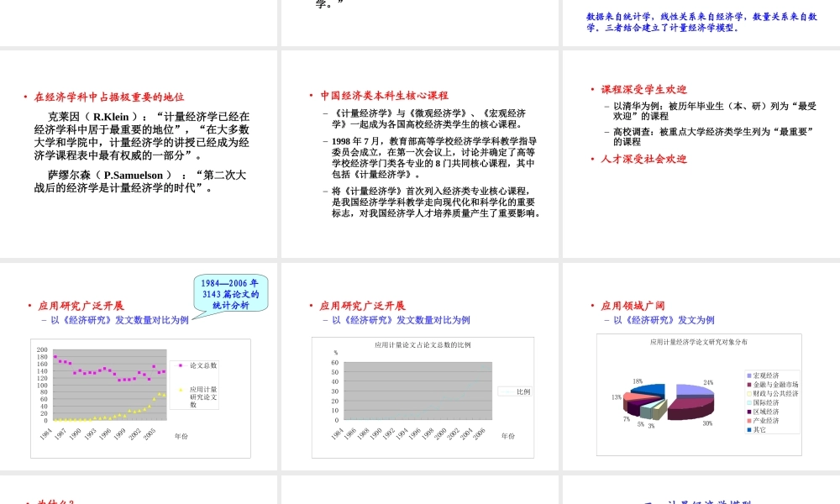Select the pink 论文总数 legend marker
Screen dimensions: 840x504
point(179,365)
